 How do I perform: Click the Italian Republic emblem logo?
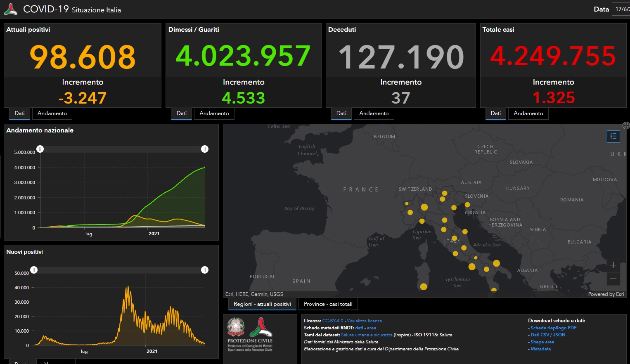[236, 327]
